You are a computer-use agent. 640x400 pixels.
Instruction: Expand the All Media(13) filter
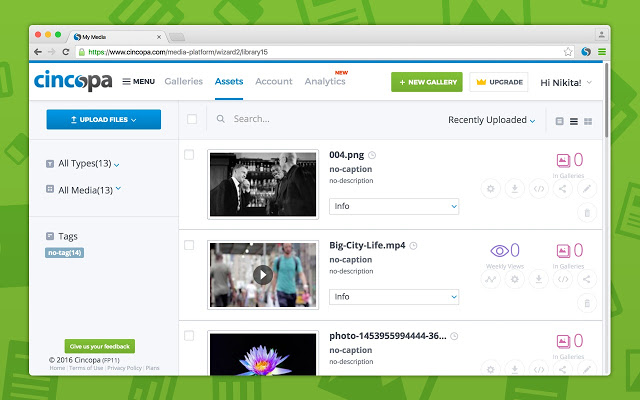(84, 190)
